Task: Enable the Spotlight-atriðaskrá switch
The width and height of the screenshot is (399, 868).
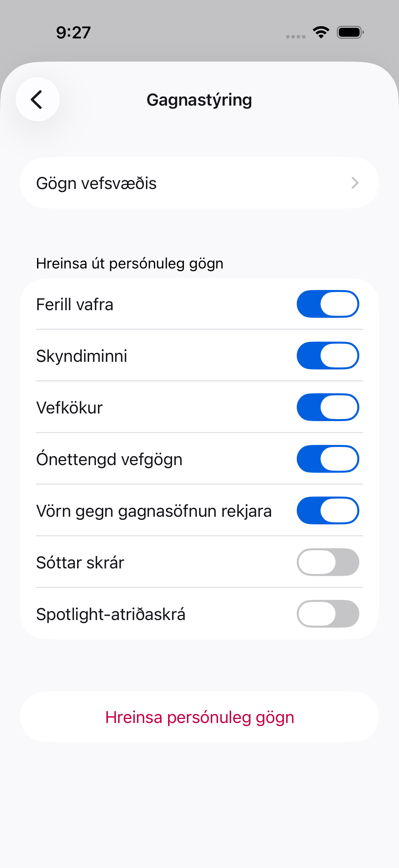Action: click(x=328, y=614)
